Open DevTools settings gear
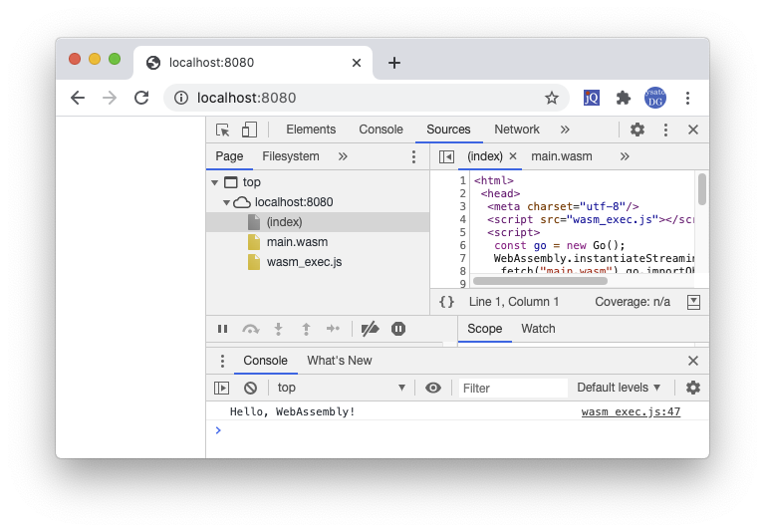Screen dimensions: 765x532 tap(637, 130)
